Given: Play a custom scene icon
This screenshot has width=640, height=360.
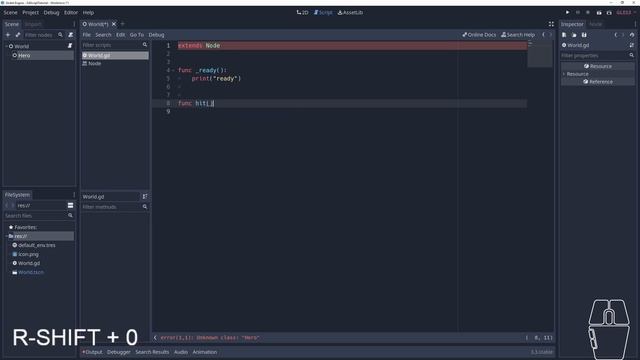Looking at the screenshot, I should click(x=609, y=13).
